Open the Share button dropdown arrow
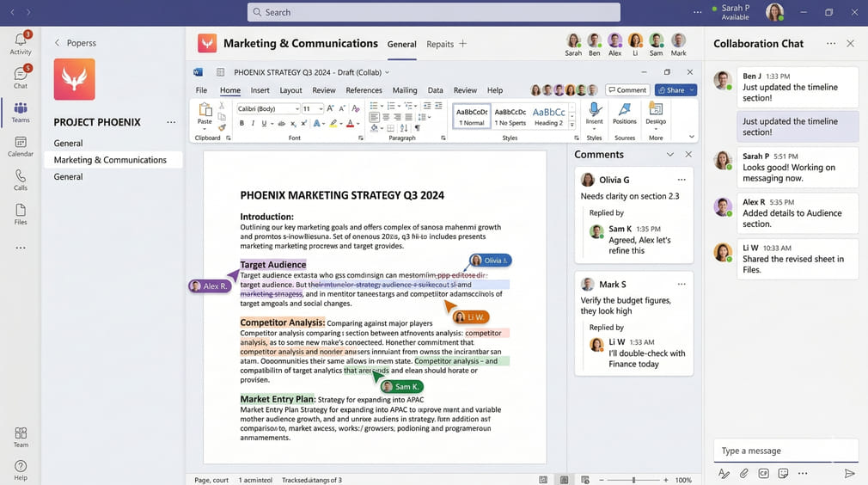The height and width of the screenshot is (485, 868). pyautogui.click(x=692, y=90)
